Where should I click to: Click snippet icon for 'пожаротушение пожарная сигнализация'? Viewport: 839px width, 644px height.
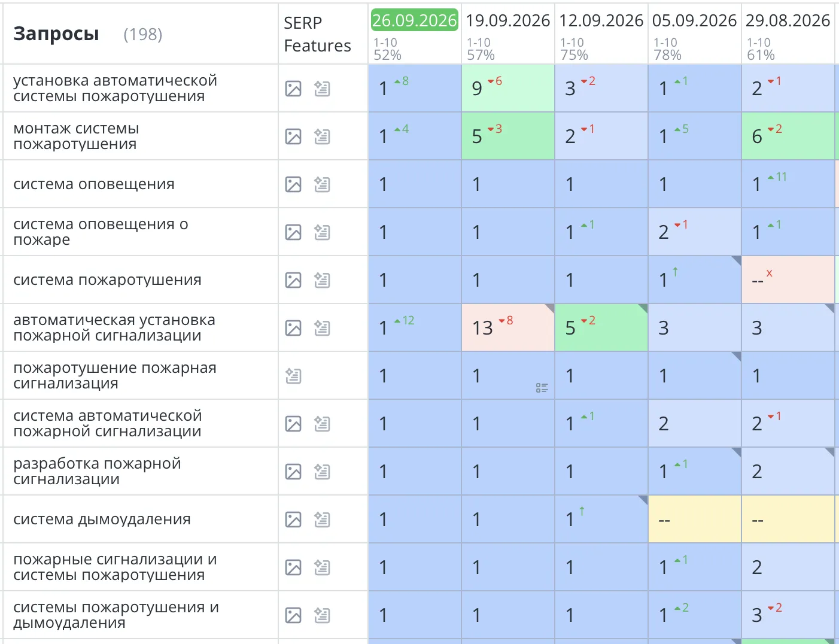click(293, 376)
